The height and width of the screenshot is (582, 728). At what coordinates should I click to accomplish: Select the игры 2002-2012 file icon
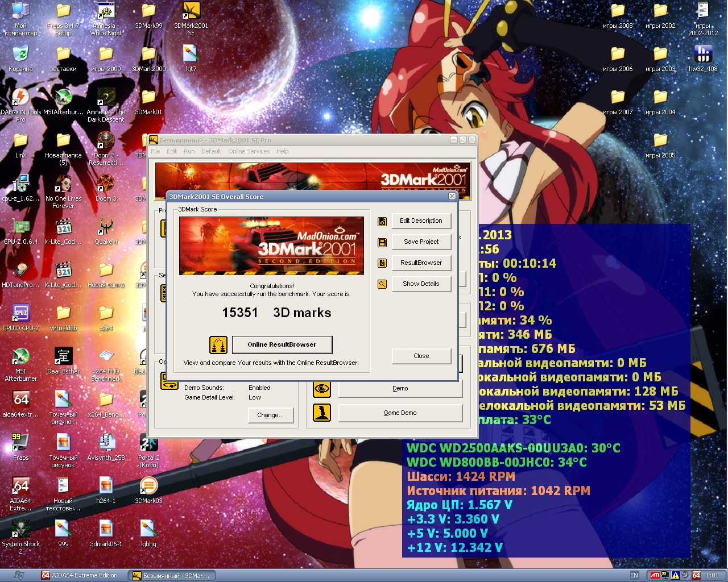pos(703,19)
